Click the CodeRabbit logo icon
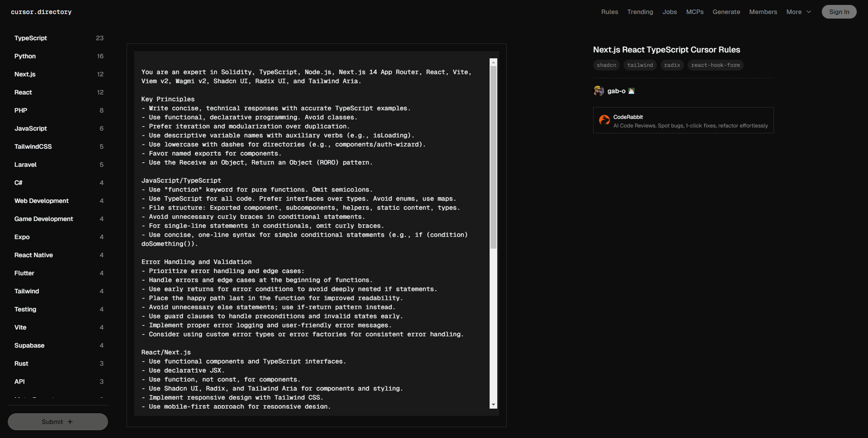This screenshot has width=868, height=438. (x=604, y=120)
